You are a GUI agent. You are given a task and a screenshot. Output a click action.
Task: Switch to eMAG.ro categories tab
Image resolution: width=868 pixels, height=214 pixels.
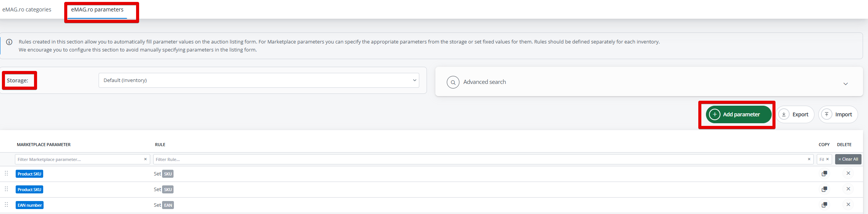(27, 10)
